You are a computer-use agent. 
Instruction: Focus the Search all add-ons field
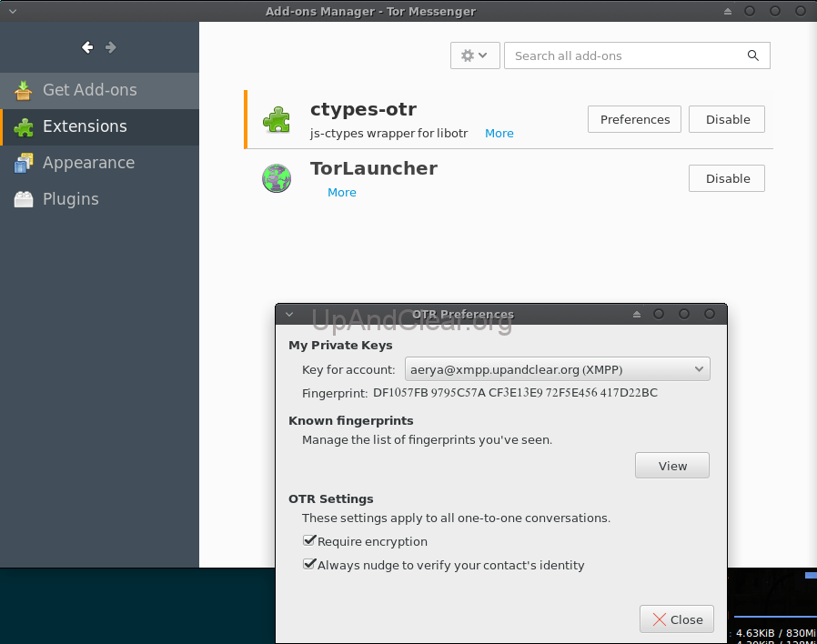click(x=625, y=55)
